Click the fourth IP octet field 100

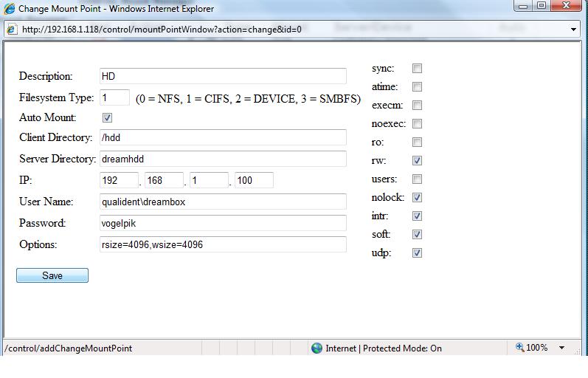(x=255, y=180)
